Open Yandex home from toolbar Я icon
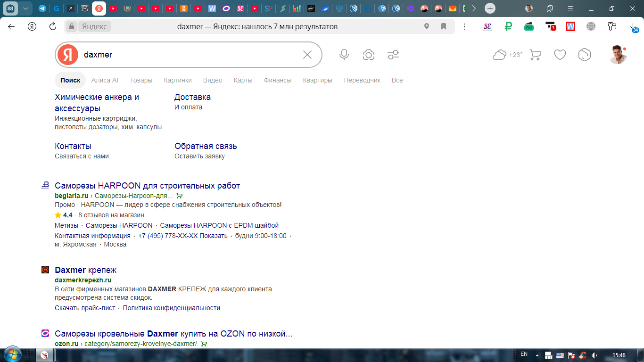This screenshot has height=362, width=644. click(32, 26)
